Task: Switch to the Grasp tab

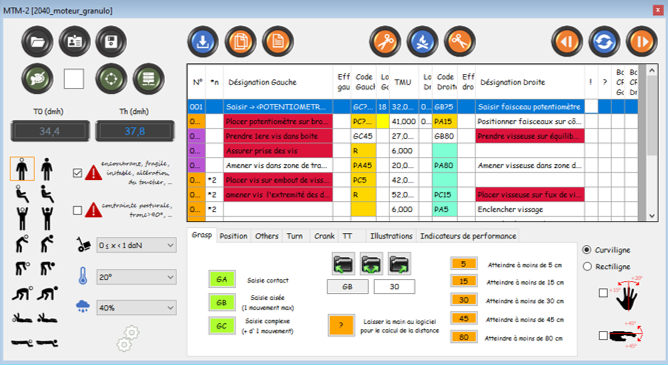Action: (202, 235)
